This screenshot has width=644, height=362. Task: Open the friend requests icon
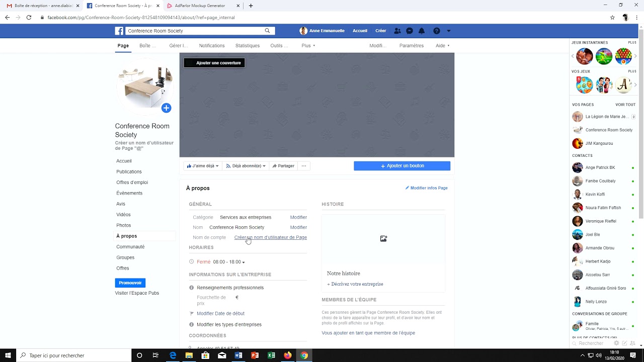(397, 31)
